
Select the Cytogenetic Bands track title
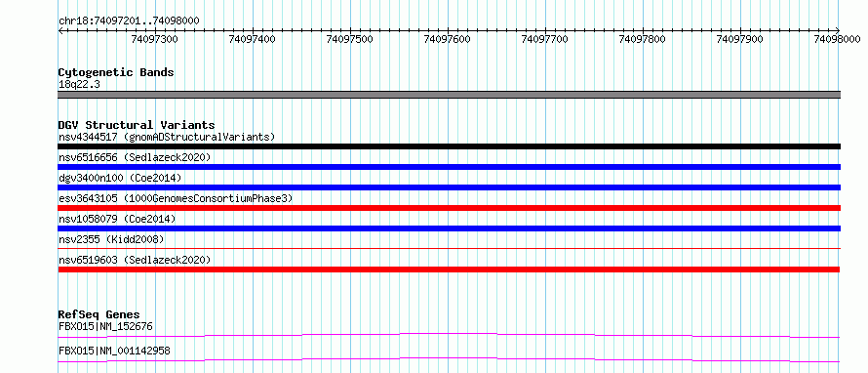(x=116, y=72)
